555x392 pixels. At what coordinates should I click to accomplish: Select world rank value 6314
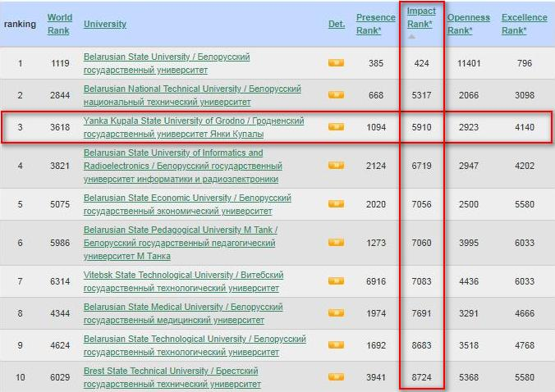[60, 281]
